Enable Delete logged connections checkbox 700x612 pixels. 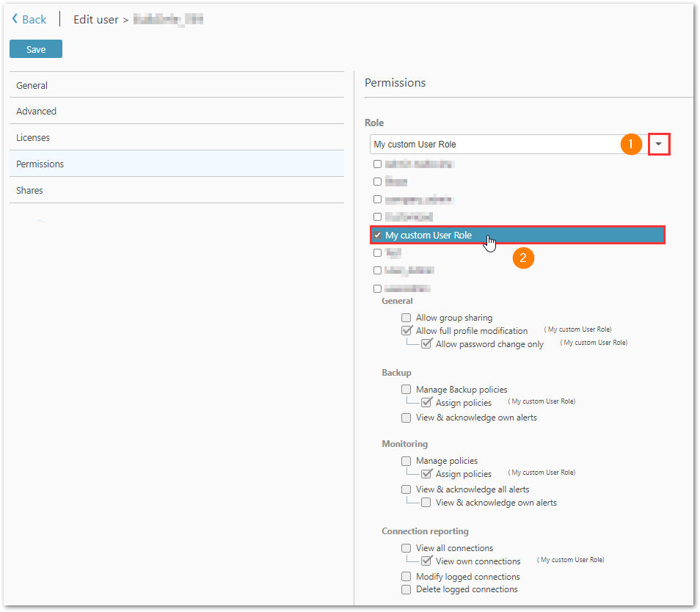pyautogui.click(x=406, y=590)
